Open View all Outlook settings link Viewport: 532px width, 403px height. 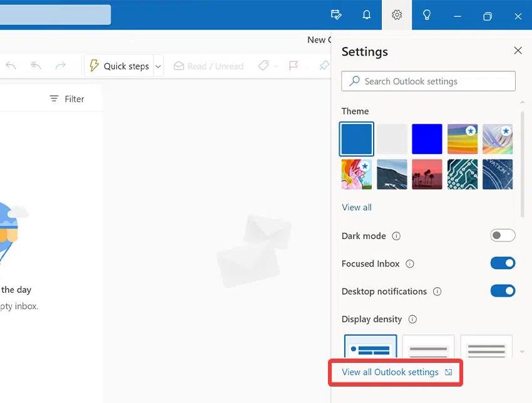tap(391, 372)
